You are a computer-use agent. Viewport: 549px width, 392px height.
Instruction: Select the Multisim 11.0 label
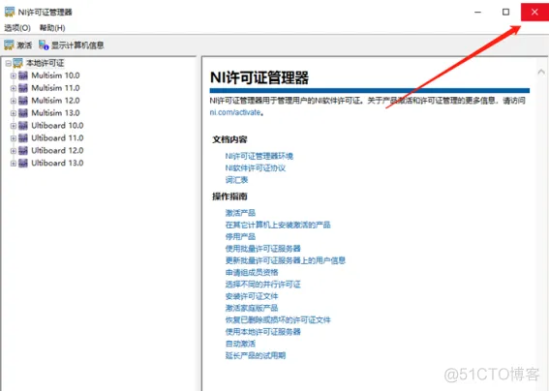pyautogui.click(x=55, y=88)
